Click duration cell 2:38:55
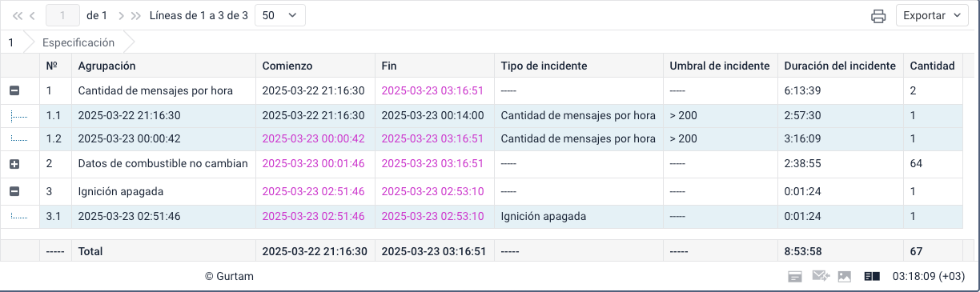The width and height of the screenshot is (980, 292). [803, 163]
